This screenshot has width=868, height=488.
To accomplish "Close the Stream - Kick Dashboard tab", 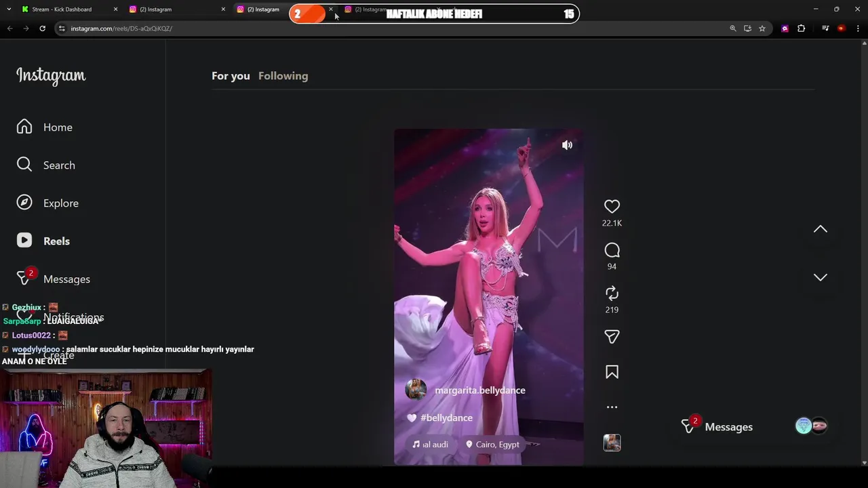I will point(115,9).
